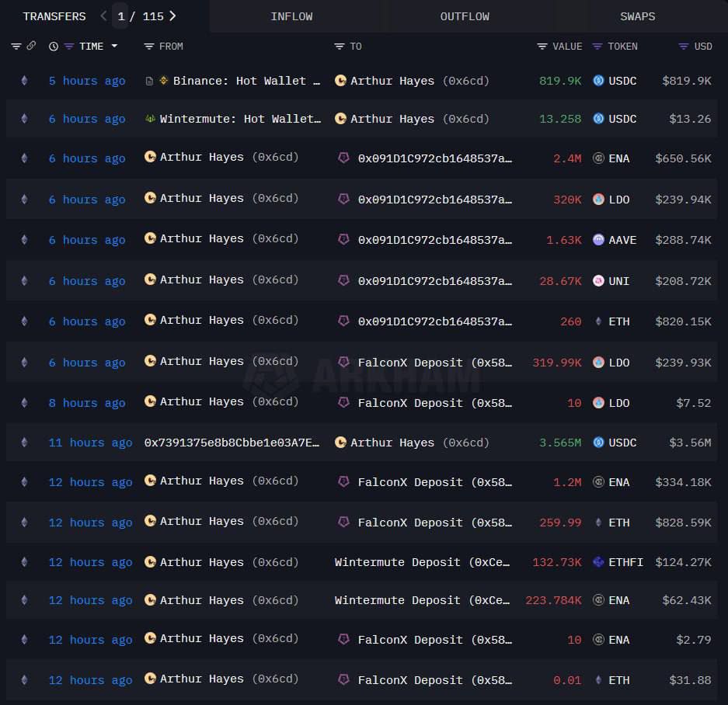Open the FROM column filter
Image resolution: width=728 pixels, height=705 pixels.
pos(149,47)
